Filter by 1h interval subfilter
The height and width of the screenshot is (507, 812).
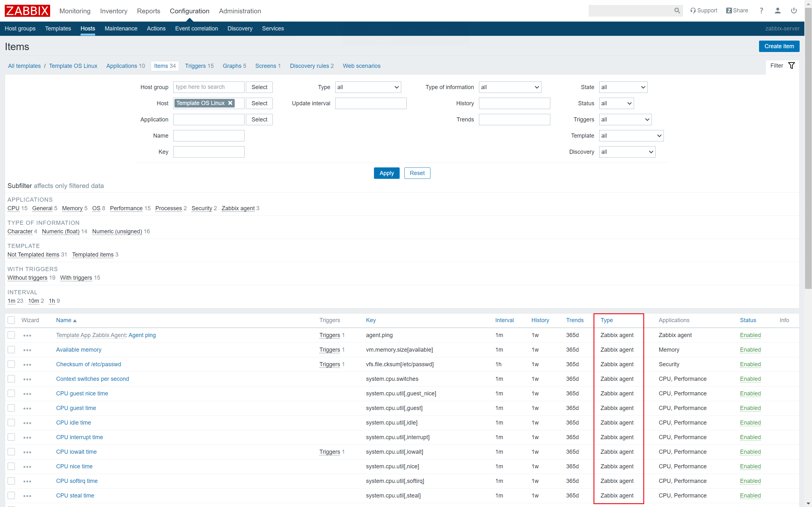[x=52, y=301]
